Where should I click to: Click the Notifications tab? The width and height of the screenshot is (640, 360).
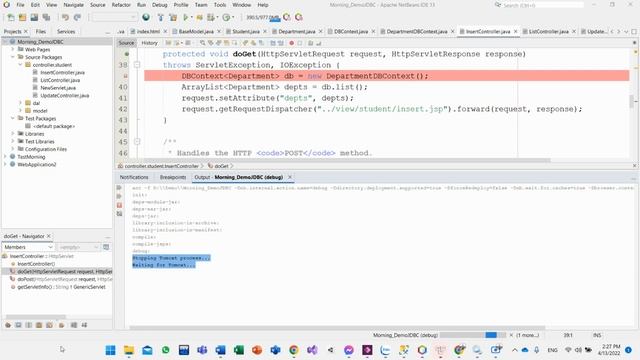[x=134, y=177]
